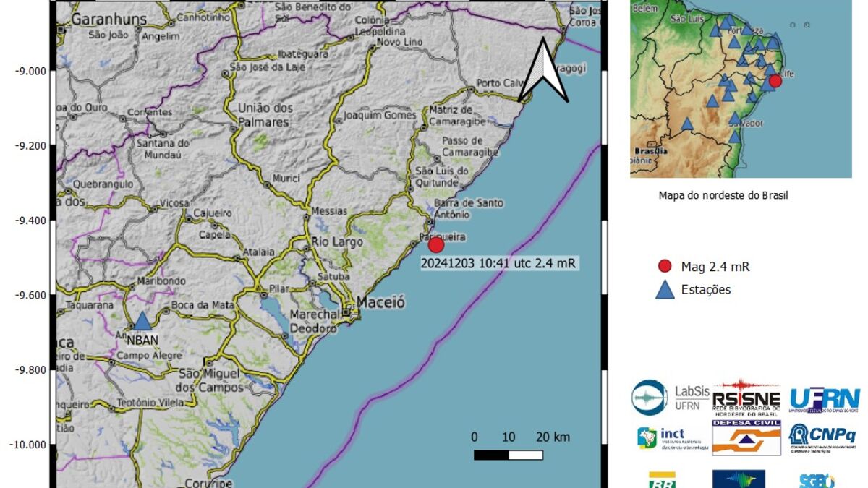Click the Joaquim Gomes label
Viewport: 868px width, 488px height.
point(380,115)
